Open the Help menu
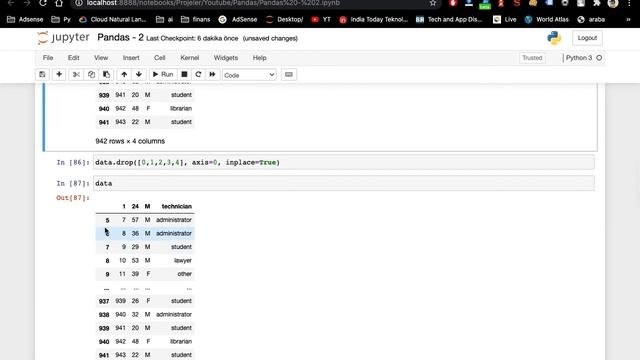The image size is (640, 360). [259, 58]
